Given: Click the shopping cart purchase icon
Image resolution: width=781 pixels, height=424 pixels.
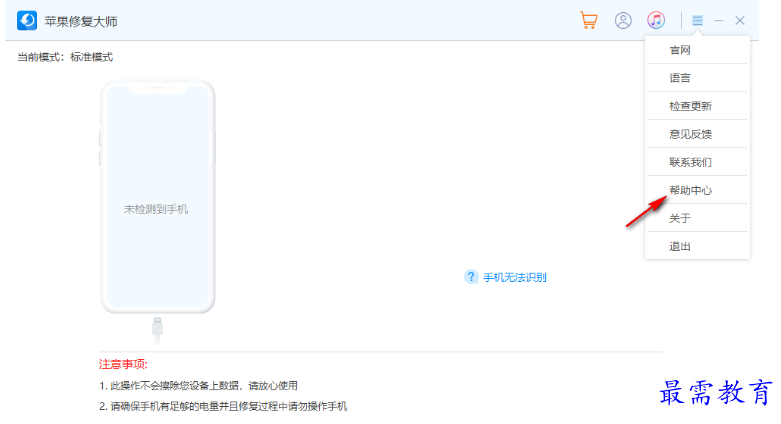Looking at the screenshot, I should coord(589,20).
